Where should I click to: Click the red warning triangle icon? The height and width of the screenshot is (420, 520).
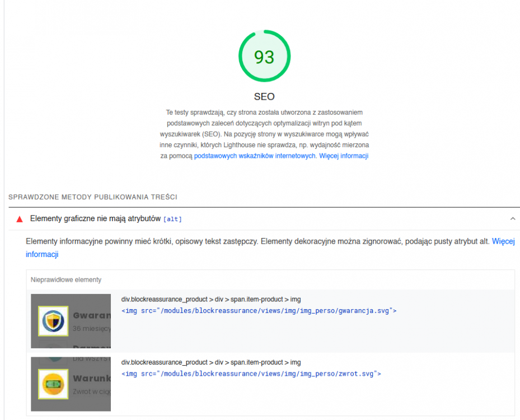point(18,219)
